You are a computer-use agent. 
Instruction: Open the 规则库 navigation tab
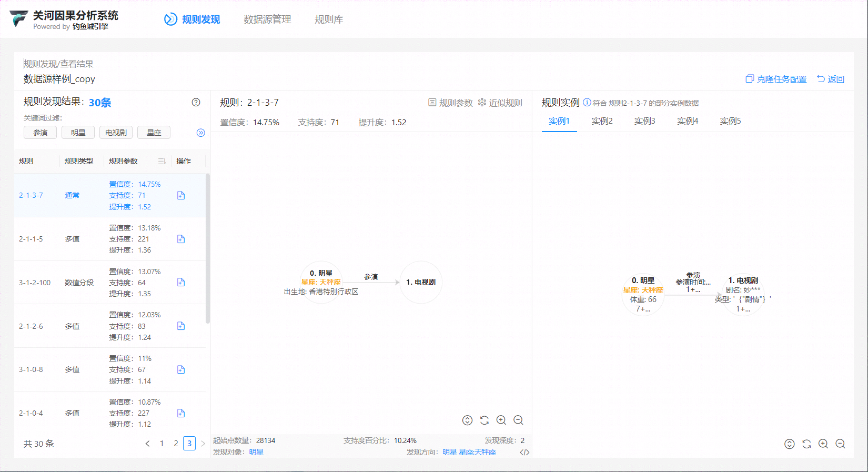pos(329,19)
